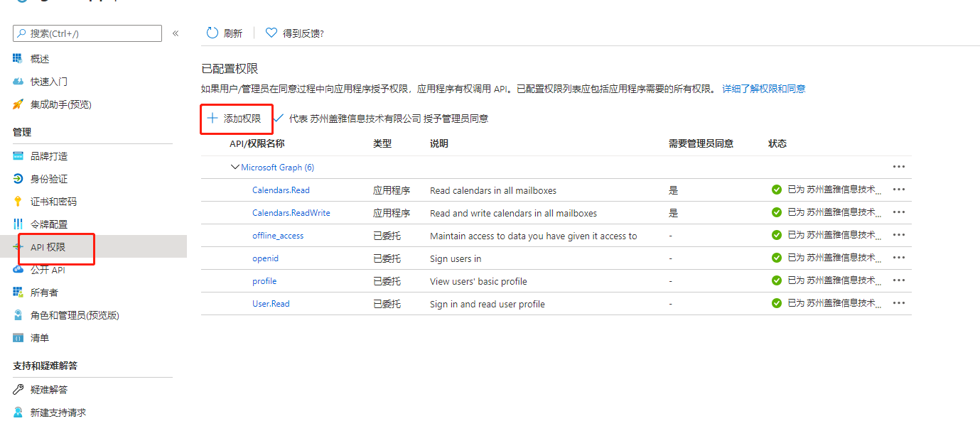Open more options for Microsoft Graph row
The height and width of the screenshot is (443, 980).
[x=899, y=167]
